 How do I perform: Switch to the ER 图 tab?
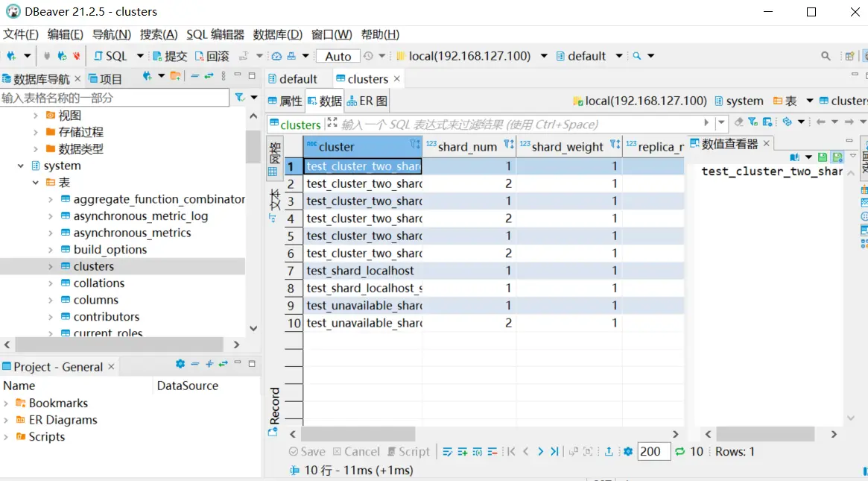pyautogui.click(x=367, y=101)
